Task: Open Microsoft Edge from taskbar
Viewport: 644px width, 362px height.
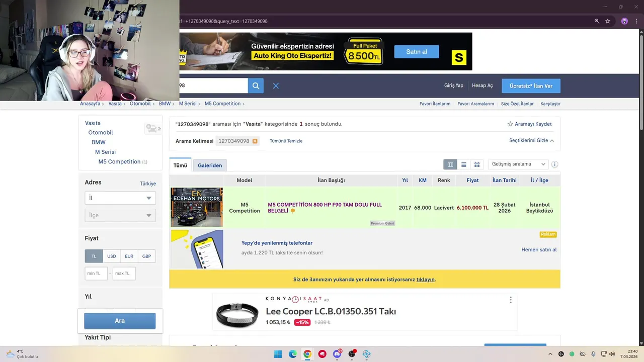Action: [293, 354]
